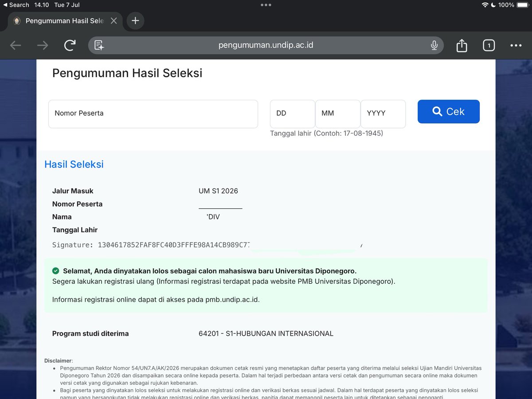The height and width of the screenshot is (399, 532).
Task: Open the tab switcher showing 1 tab
Action: [x=489, y=45]
